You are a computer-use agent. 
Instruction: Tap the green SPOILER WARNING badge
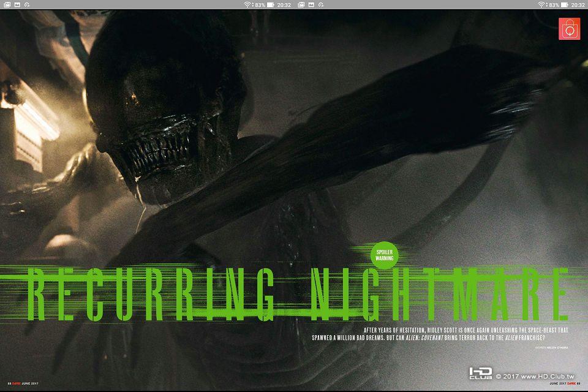tap(385, 255)
